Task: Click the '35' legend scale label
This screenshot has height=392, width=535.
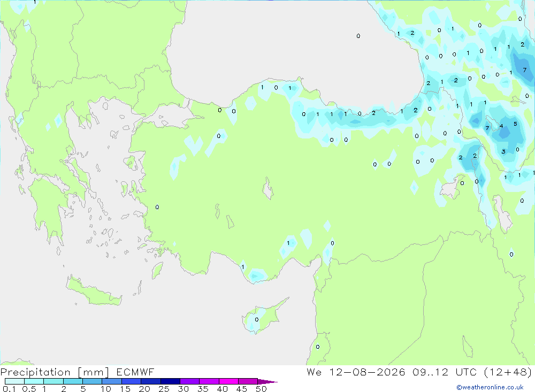Action: (x=203, y=389)
